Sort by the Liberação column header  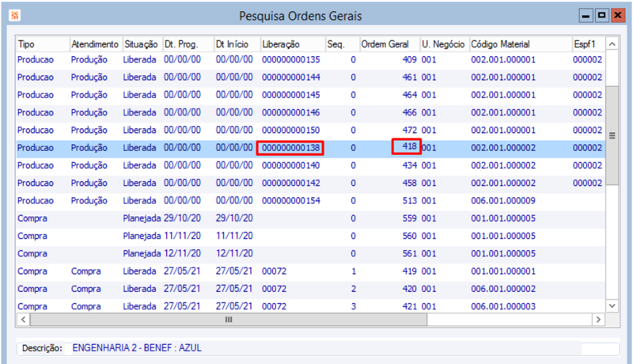click(x=293, y=44)
